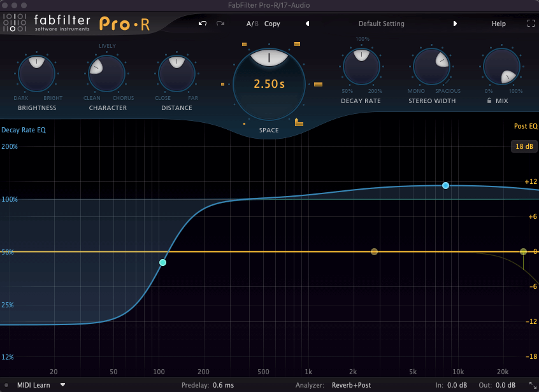Click the 12% label on the decay scale

[x=8, y=357]
